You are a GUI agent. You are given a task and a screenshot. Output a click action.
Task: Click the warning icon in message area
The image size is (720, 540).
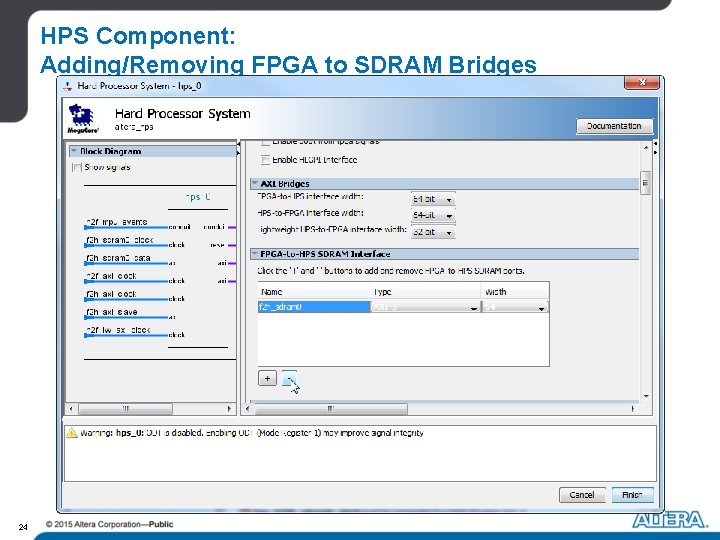click(x=72, y=433)
